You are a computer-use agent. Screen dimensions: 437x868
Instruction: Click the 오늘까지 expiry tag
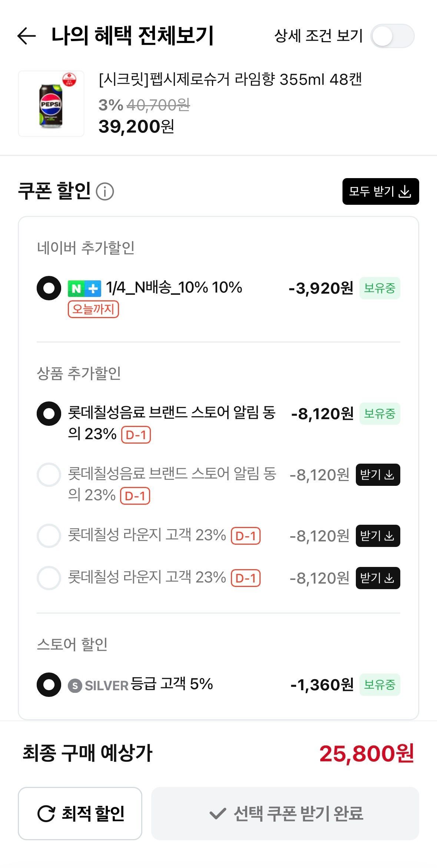[x=93, y=309]
